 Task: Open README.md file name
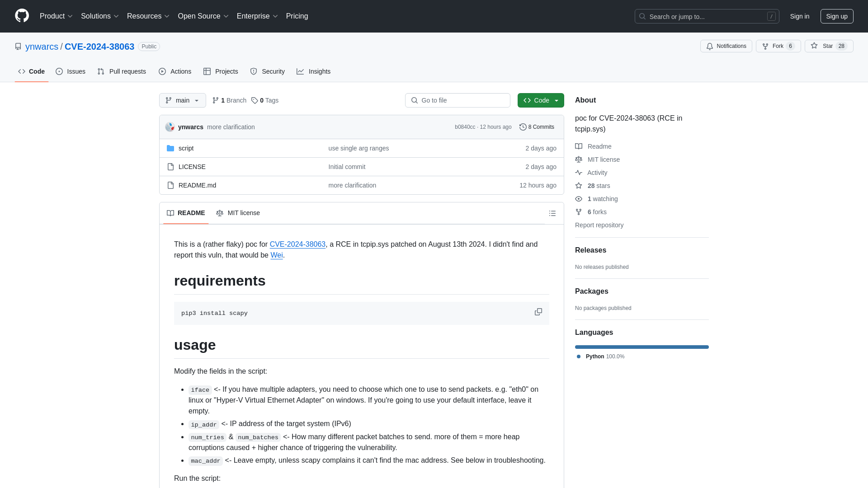point(197,185)
